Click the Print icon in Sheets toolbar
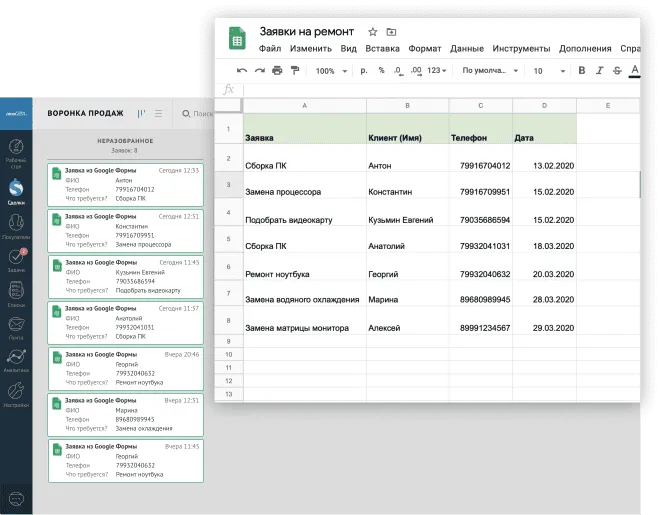The width and height of the screenshot is (661, 515). click(x=277, y=71)
